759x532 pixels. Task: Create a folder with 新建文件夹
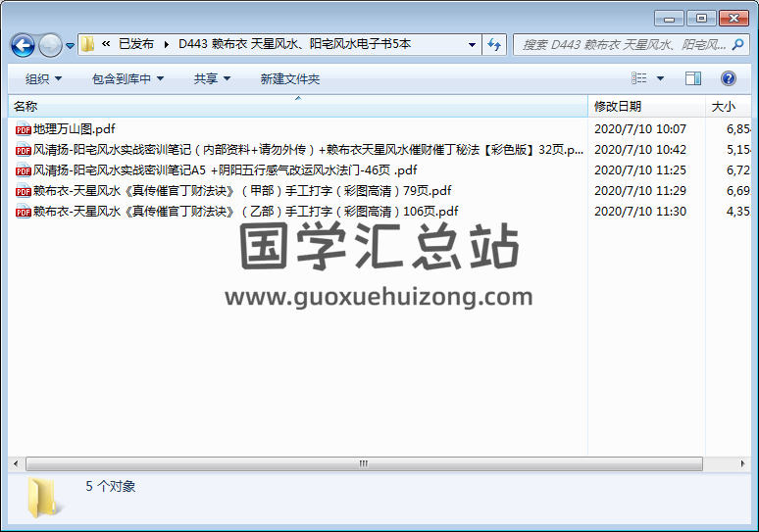[x=290, y=78]
